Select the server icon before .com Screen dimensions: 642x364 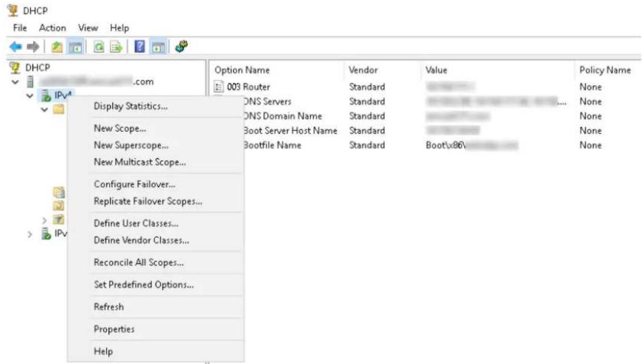(30, 82)
